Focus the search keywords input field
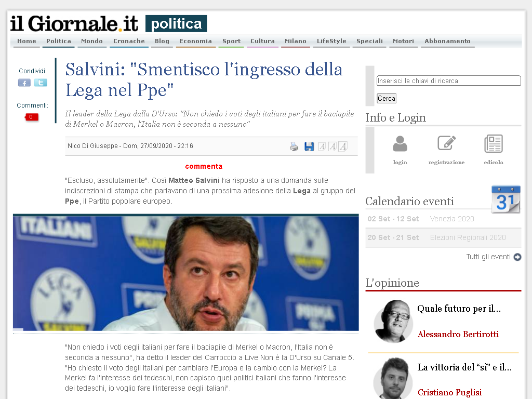The height and width of the screenshot is (399, 532). click(x=448, y=81)
